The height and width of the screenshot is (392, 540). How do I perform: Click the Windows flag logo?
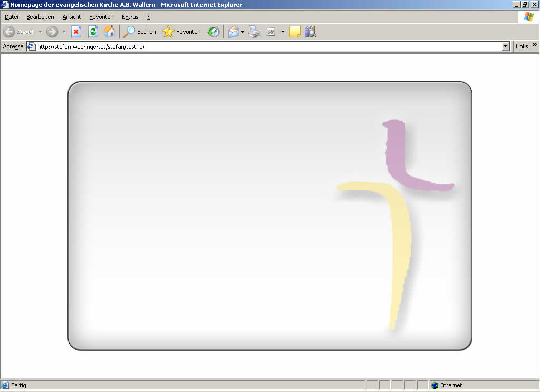(x=528, y=16)
